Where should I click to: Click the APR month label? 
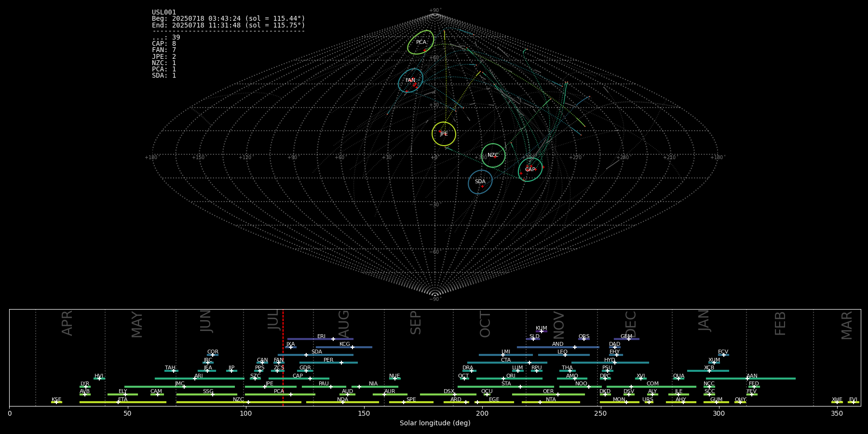(x=67, y=323)
